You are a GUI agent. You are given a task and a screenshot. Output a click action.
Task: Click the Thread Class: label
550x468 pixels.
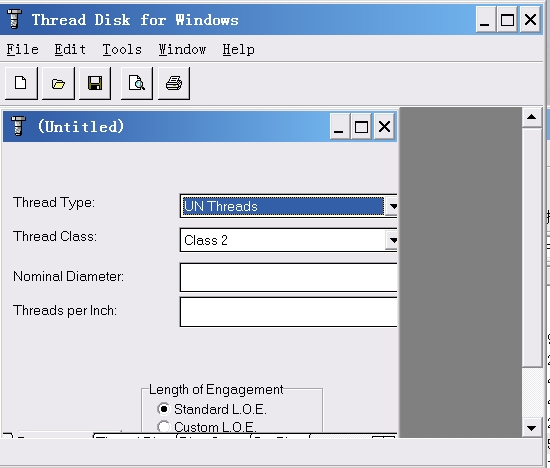point(55,236)
